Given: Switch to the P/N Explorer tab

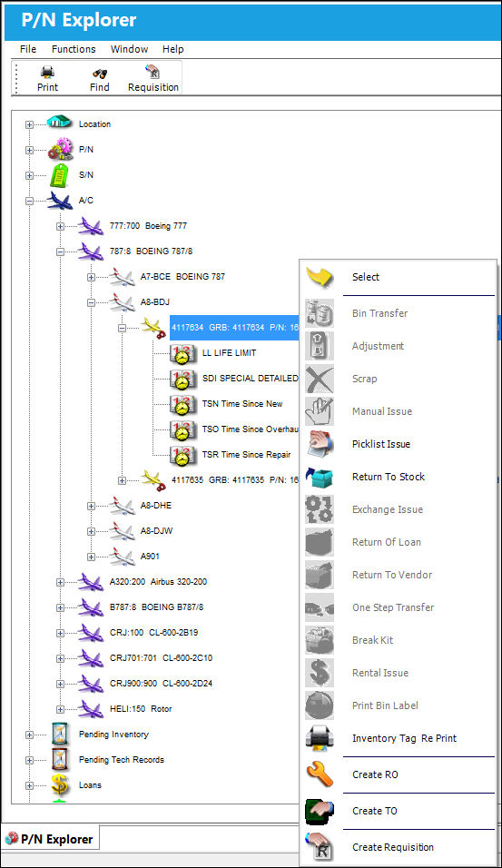Looking at the screenshot, I should 50,839.
